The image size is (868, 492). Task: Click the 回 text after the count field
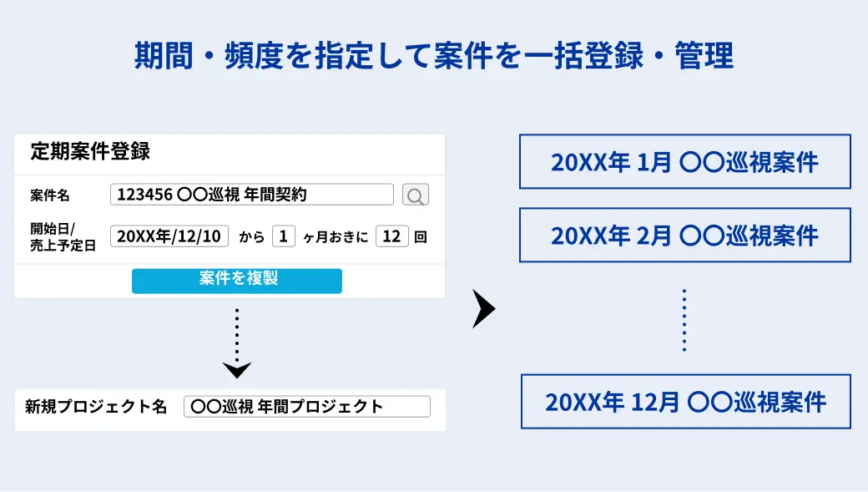(x=421, y=237)
